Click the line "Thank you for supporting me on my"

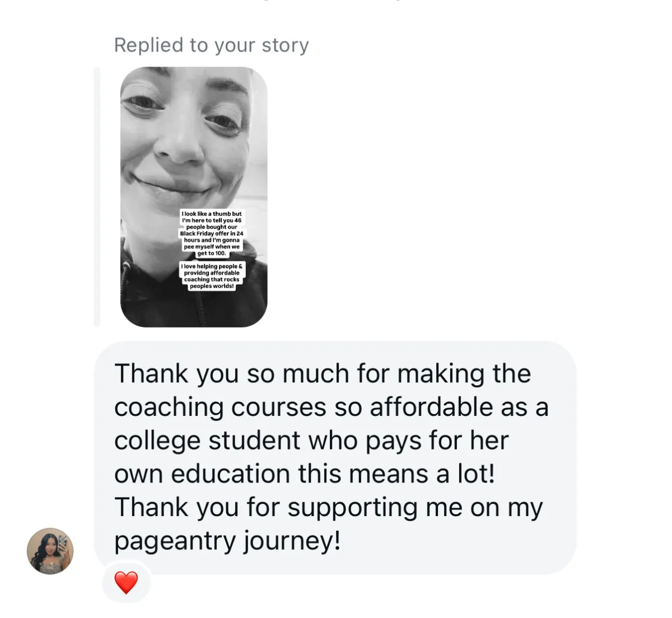(x=329, y=508)
